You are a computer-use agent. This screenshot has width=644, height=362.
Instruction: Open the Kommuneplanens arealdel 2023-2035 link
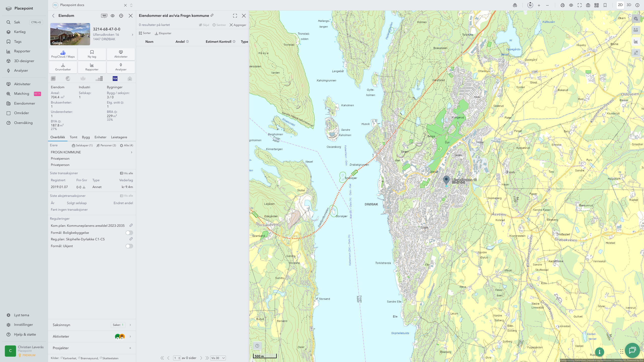tap(131, 225)
